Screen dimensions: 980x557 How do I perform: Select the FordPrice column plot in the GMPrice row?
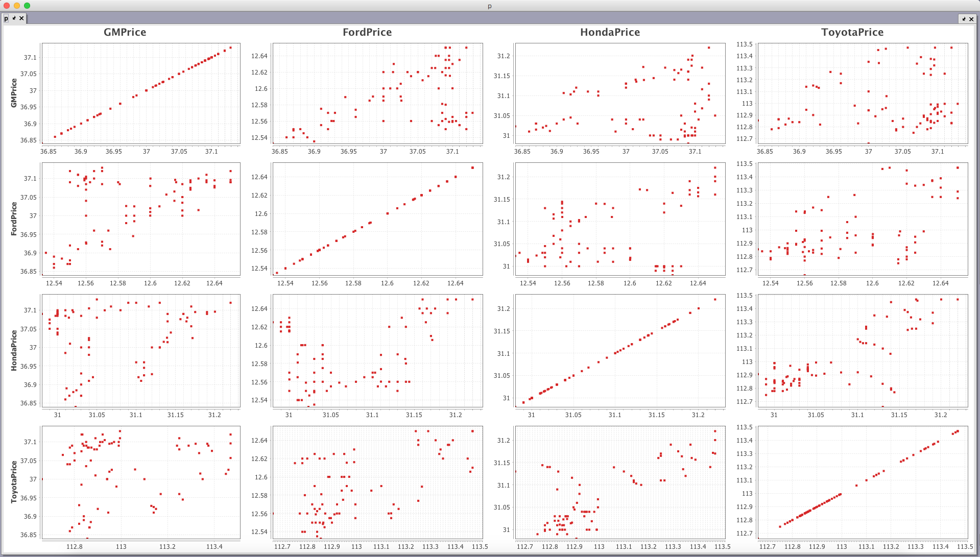[x=378, y=93]
